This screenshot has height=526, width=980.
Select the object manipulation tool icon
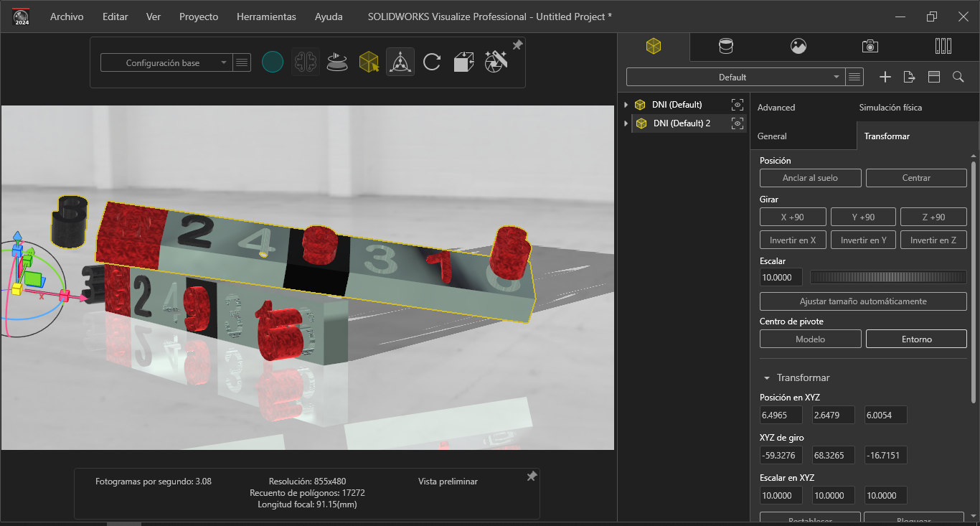(x=400, y=62)
